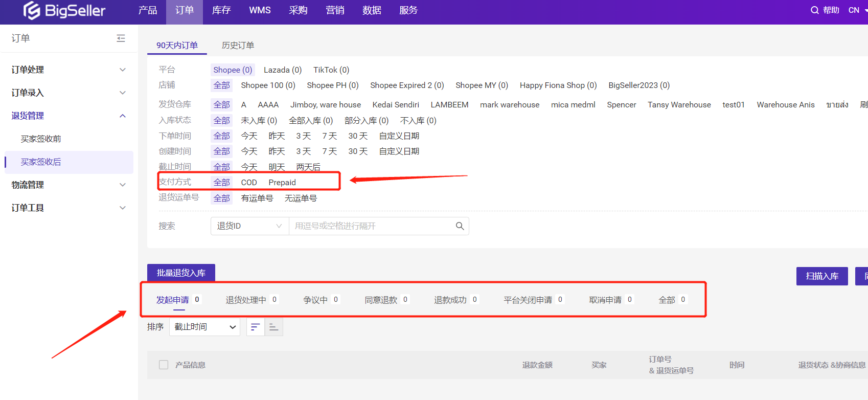868x400 pixels.
Task: Switch to the 退款成功 status tab
Action: [450, 300]
